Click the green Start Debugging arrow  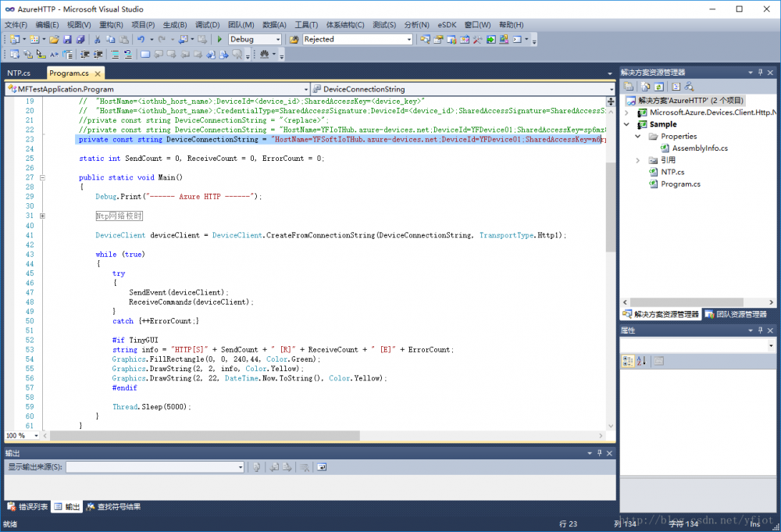pos(220,39)
